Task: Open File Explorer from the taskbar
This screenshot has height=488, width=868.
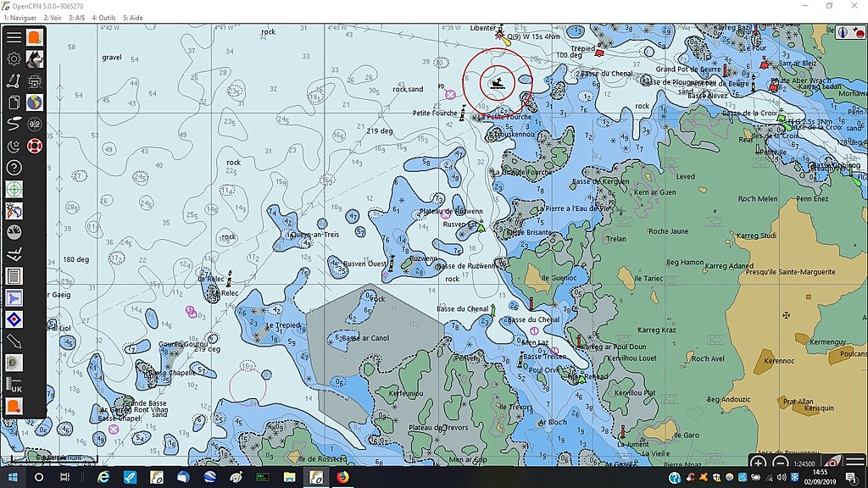Action: (x=290, y=477)
